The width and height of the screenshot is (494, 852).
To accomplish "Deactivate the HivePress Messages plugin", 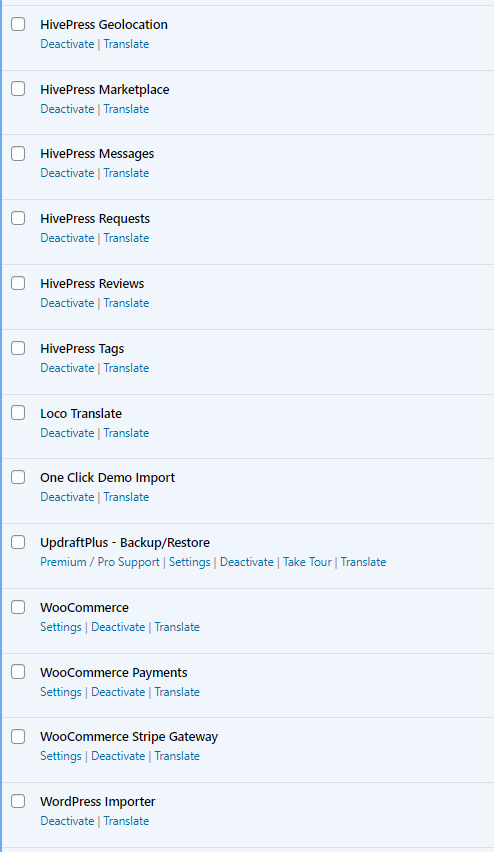I will pyautogui.click(x=67, y=173).
